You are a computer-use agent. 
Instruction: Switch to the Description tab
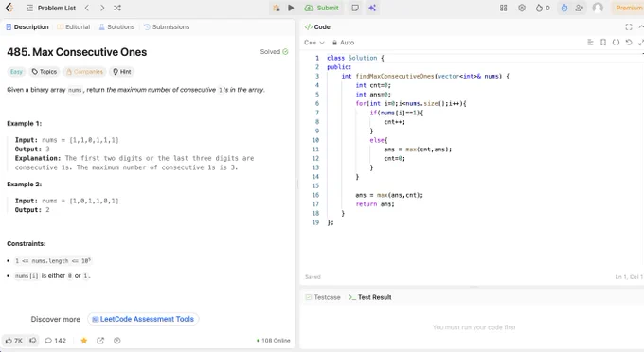pyautogui.click(x=27, y=27)
